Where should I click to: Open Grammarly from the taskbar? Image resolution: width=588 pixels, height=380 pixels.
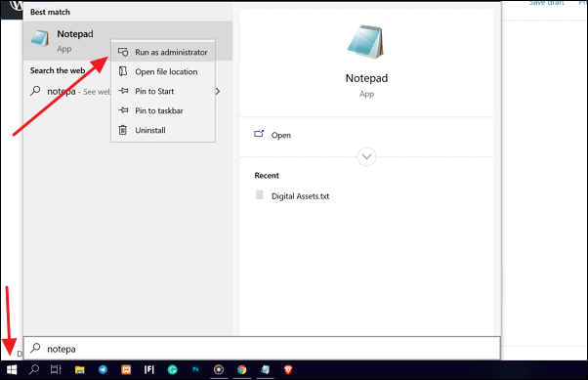[x=172, y=370]
